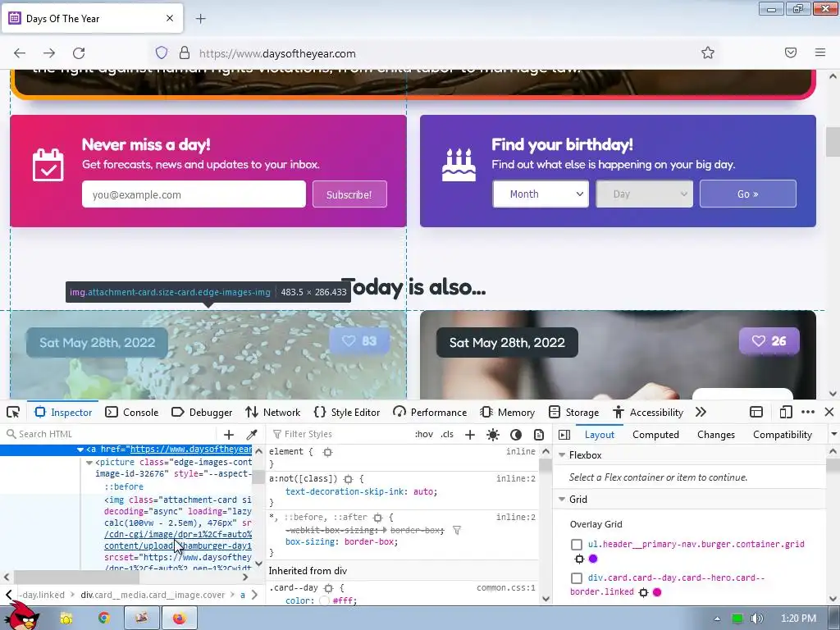Click the Subscribe! button
Screen dimensions: 840x630
click(349, 194)
